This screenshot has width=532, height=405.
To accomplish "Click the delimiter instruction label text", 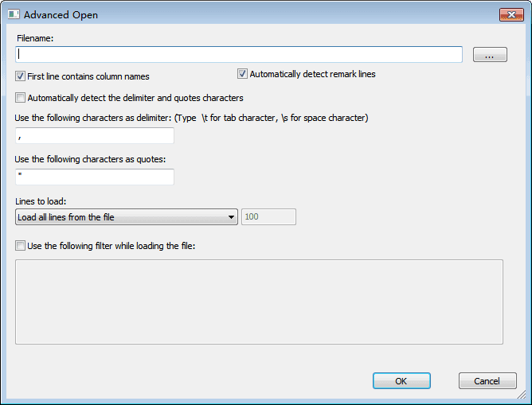I will (x=191, y=118).
